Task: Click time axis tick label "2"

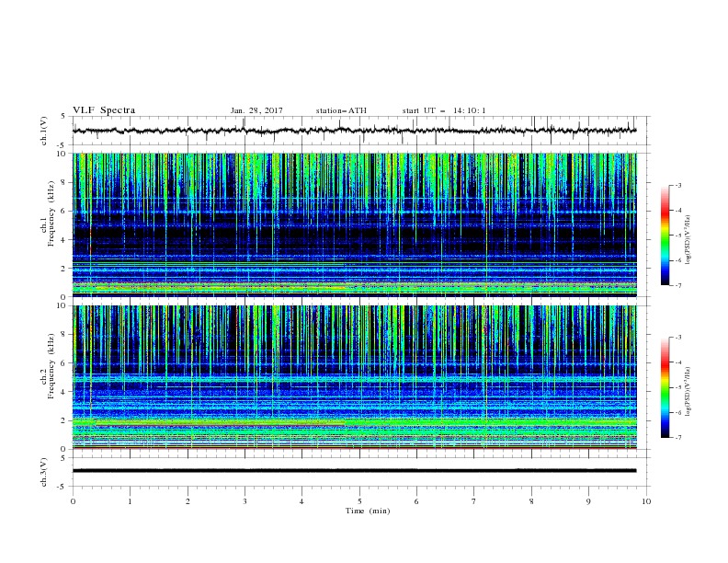Action: (x=188, y=501)
